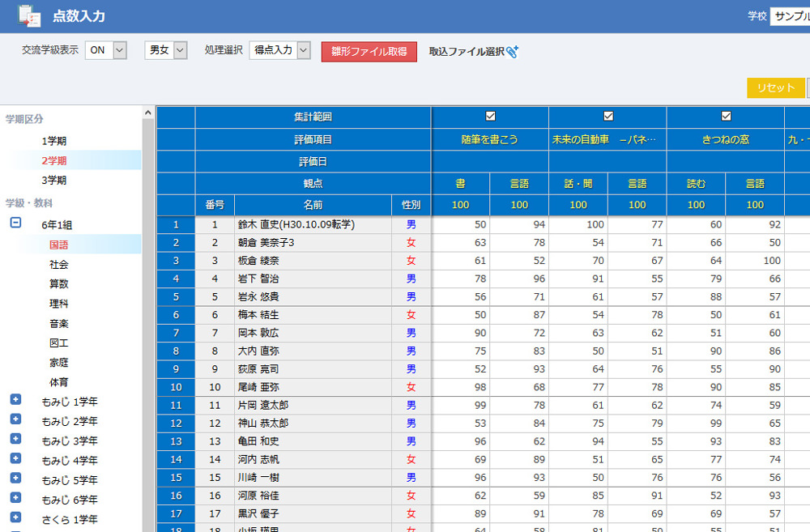The height and width of the screenshot is (532, 810).
Task: Select the 算数 subject
Action: coord(59,283)
